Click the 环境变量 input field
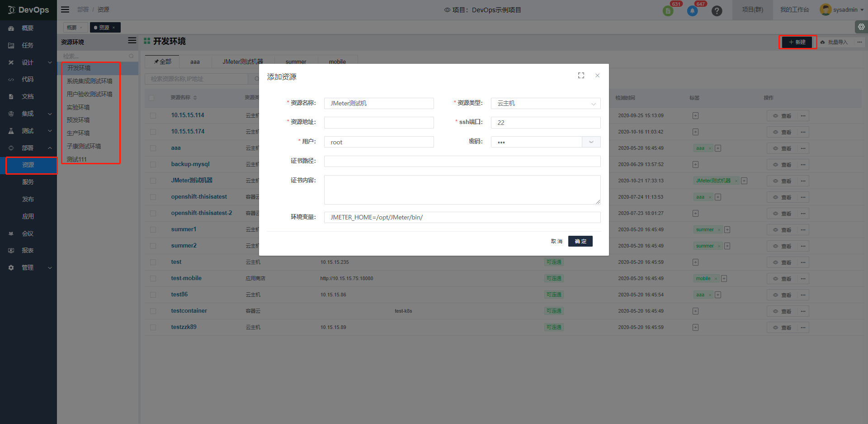This screenshot has height=424, width=868. click(462, 217)
